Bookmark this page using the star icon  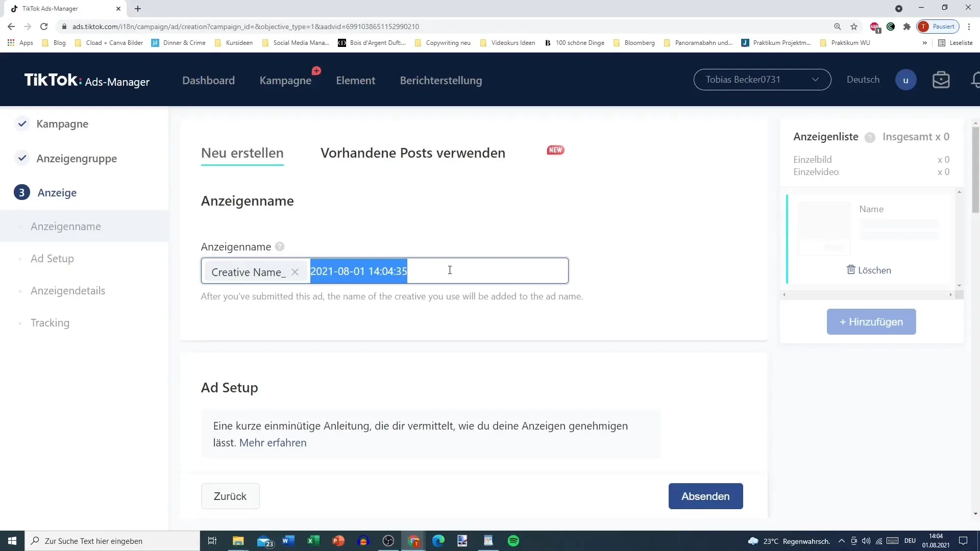point(854,27)
